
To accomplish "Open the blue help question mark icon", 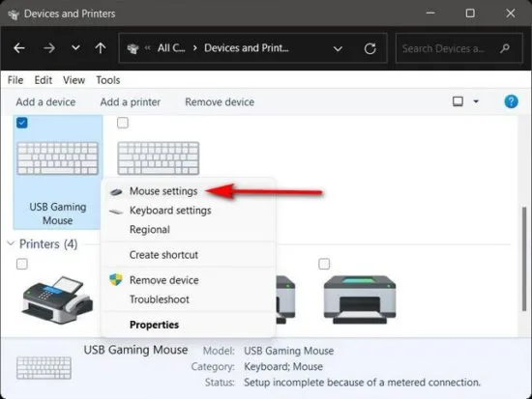I will coord(511,101).
